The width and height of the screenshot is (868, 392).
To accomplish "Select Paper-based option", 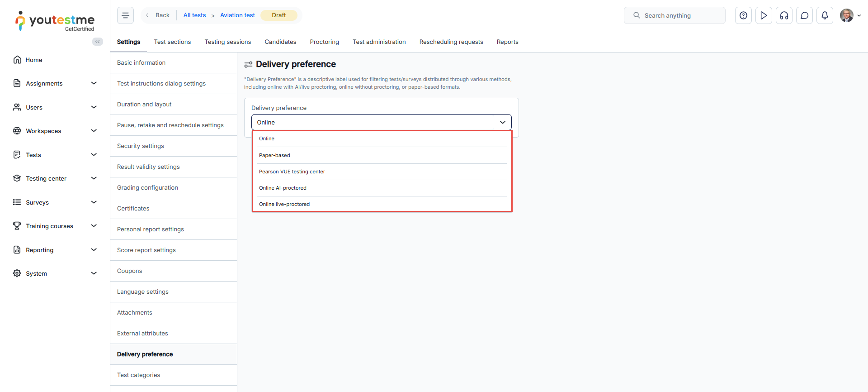I will pyautogui.click(x=382, y=155).
